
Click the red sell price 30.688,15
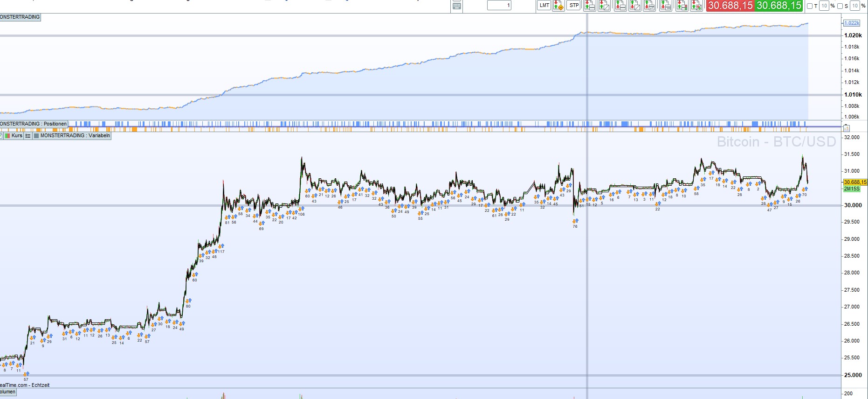730,6
